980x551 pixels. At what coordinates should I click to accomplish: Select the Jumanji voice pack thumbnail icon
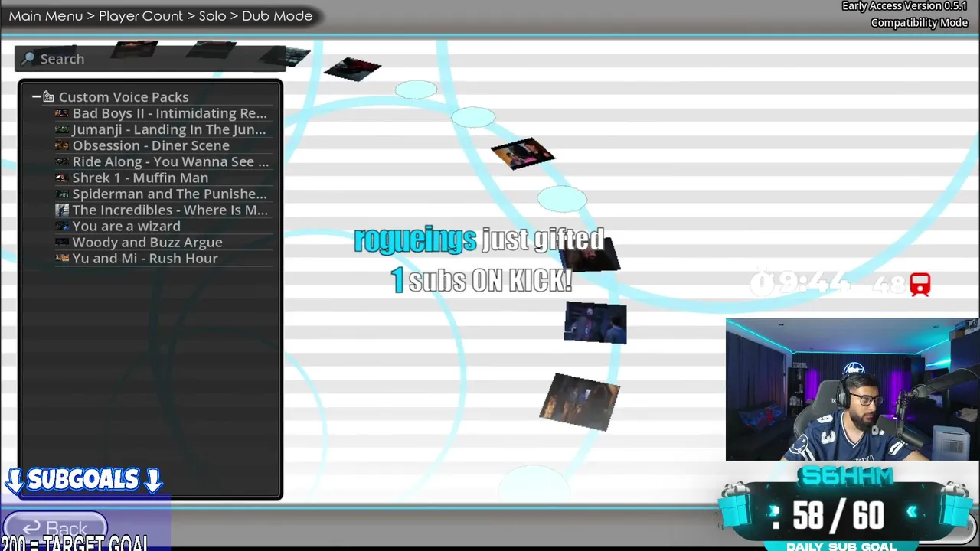click(x=62, y=129)
